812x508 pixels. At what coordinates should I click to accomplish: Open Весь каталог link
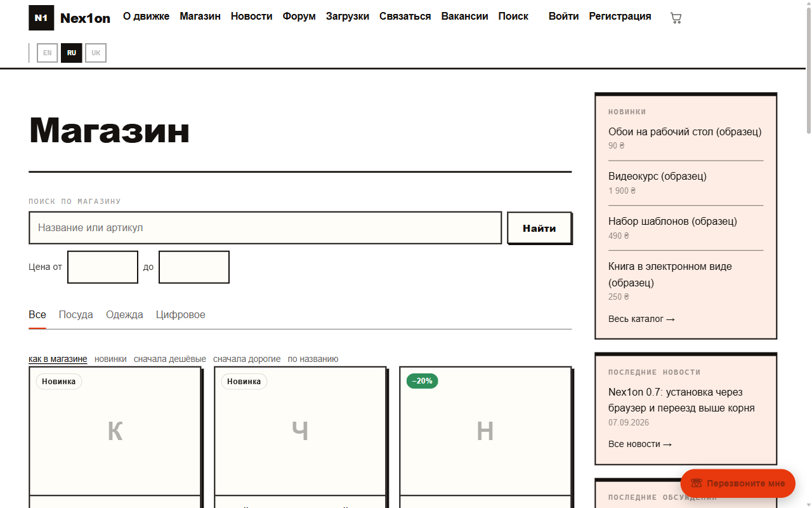(x=641, y=319)
